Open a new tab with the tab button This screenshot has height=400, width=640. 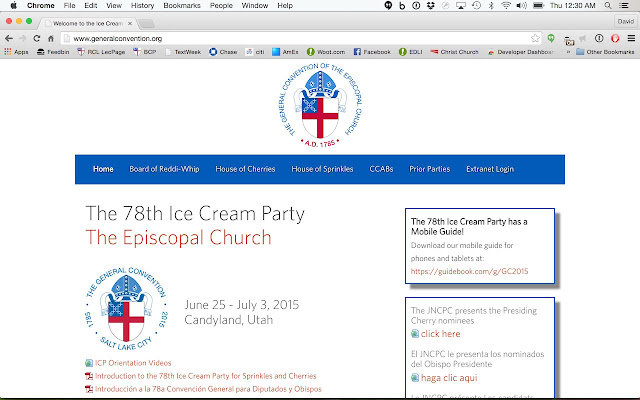tap(147, 24)
